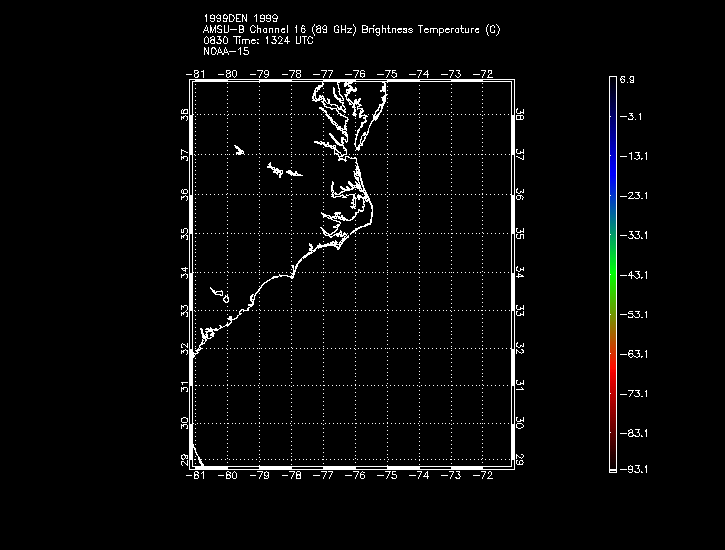Click the NOAA-15 satellite label
Viewport: 725px width, 550px height.
pyautogui.click(x=224, y=51)
